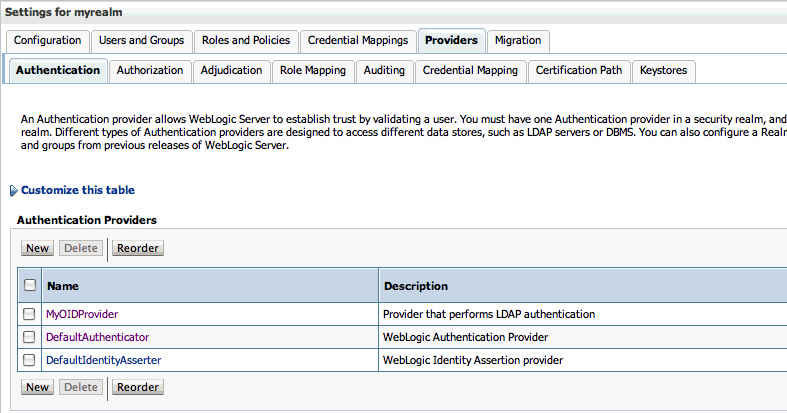Go to the Migration tab
This screenshot has width=787, height=413.
(518, 41)
